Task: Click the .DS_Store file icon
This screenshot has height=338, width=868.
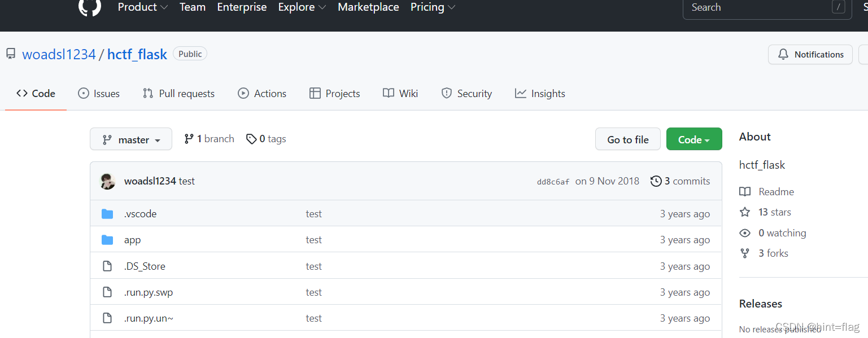Action: pos(107,266)
